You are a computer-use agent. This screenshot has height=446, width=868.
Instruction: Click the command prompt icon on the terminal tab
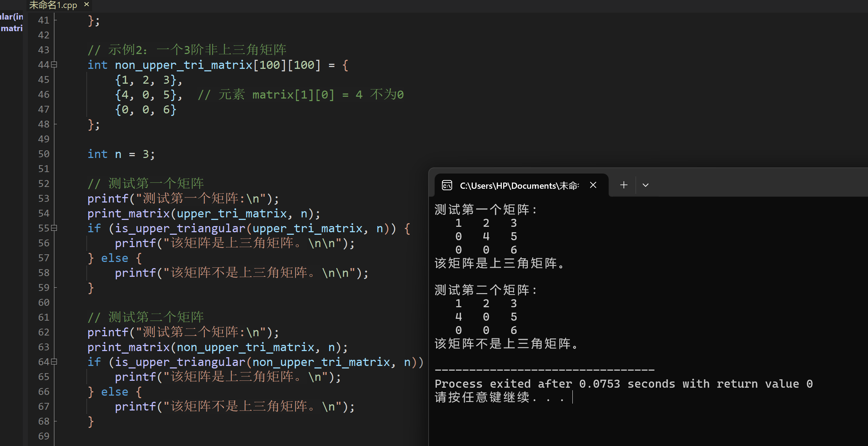click(x=447, y=185)
